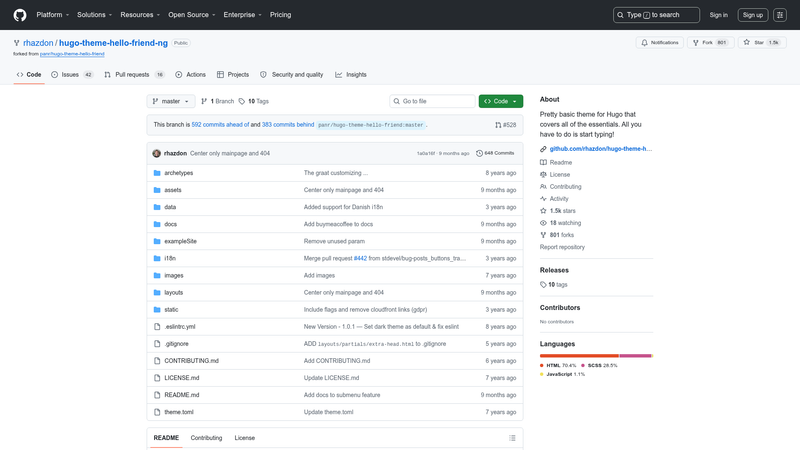Open the .gitignore file
This screenshot has height=450, width=800.
point(177,344)
